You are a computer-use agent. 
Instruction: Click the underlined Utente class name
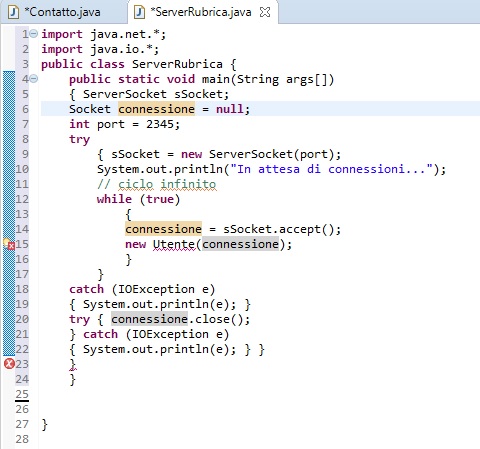point(174,244)
